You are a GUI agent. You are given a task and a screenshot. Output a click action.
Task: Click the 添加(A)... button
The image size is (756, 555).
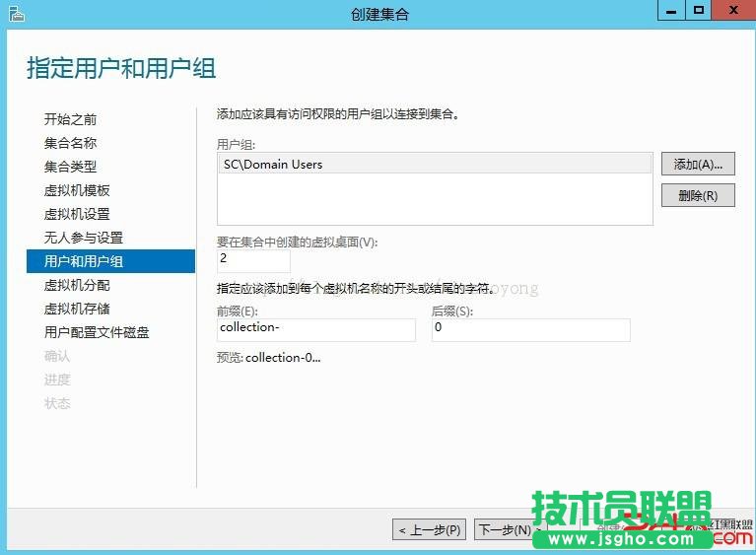[x=698, y=164]
